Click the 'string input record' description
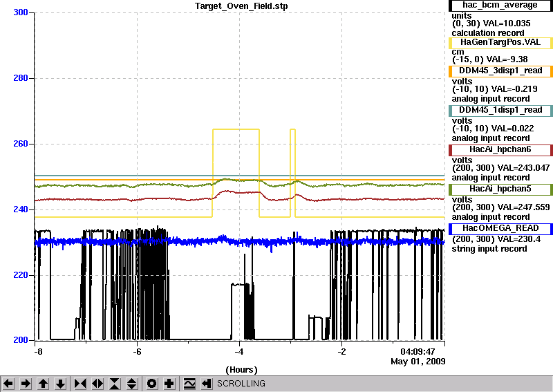Image resolution: width=553 pixels, height=392 pixels. [x=489, y=249]
